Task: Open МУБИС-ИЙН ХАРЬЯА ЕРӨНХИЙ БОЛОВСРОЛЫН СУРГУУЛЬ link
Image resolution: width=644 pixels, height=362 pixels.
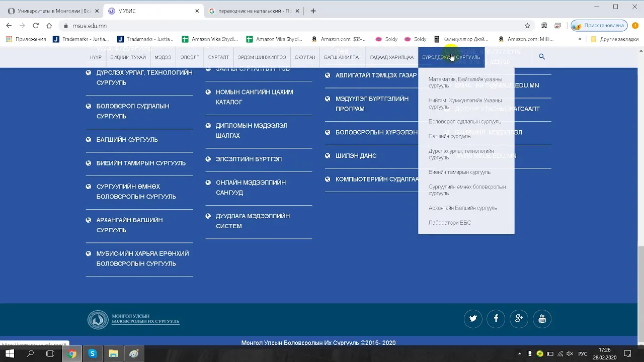Action: (x=142, y=258)
